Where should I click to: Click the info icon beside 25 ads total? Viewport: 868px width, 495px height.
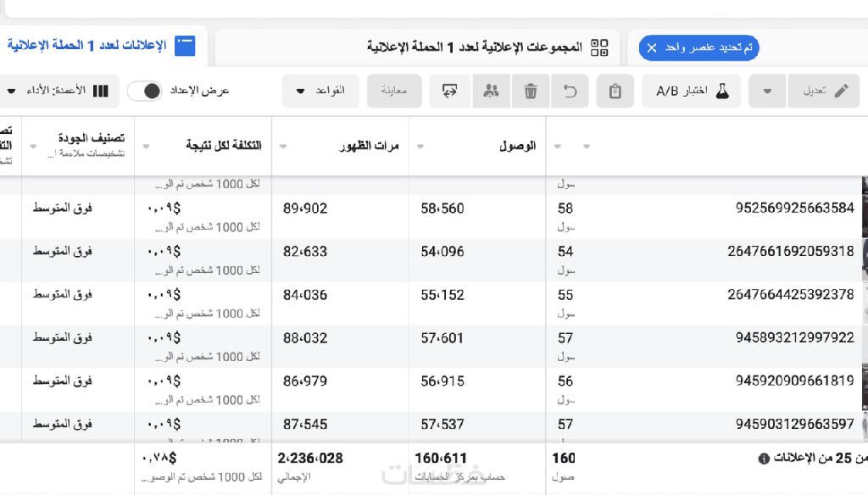[764, 459]
